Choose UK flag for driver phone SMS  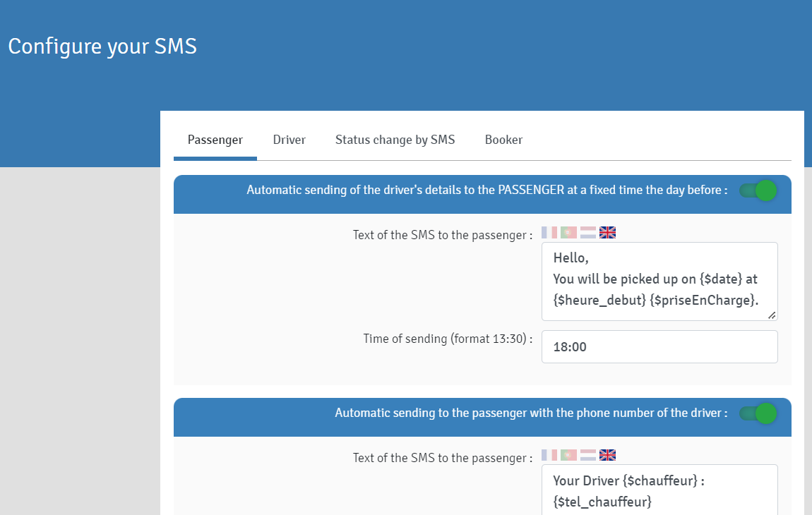(x=607, y=455)
